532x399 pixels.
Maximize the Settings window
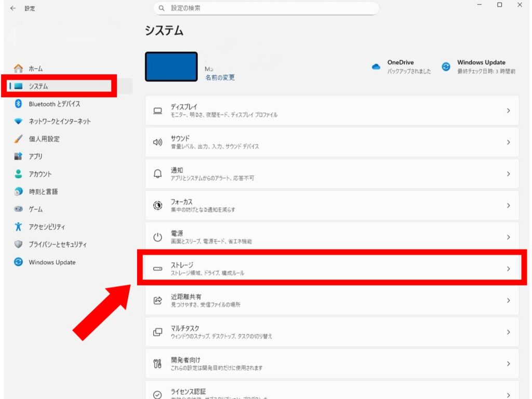coord(499,5)
